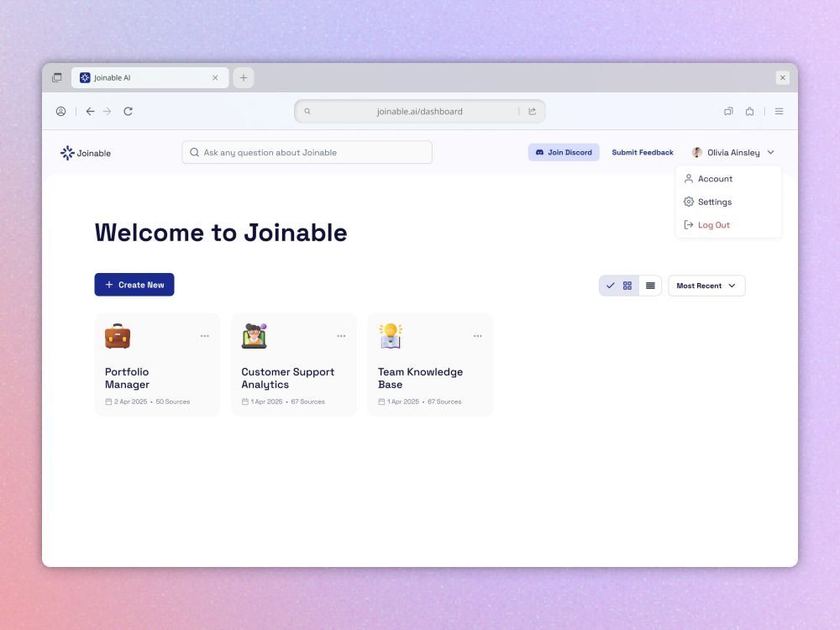
Task: Click the address bar search icon
Action: point(307,112)
